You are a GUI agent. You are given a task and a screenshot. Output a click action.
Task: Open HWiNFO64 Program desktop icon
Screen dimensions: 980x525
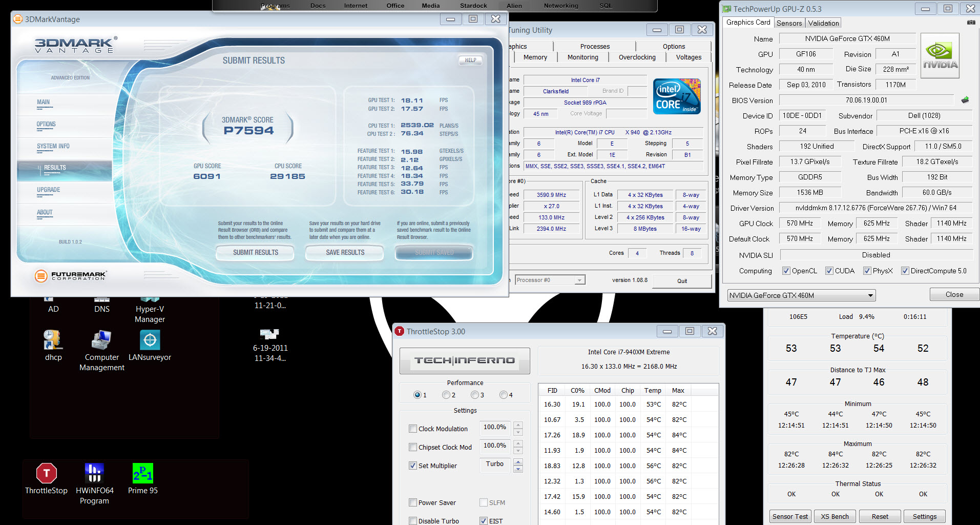[x=94, y=483]
